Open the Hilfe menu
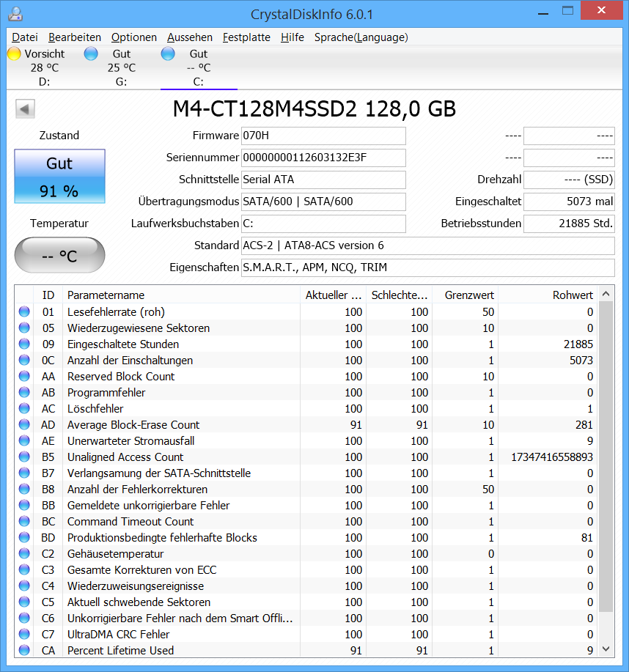Screen dimensions: 629x672 293,37
